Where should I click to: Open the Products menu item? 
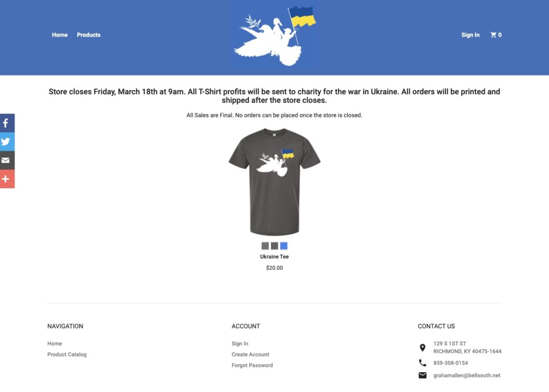pyautogui.click(x=88, y=35)
